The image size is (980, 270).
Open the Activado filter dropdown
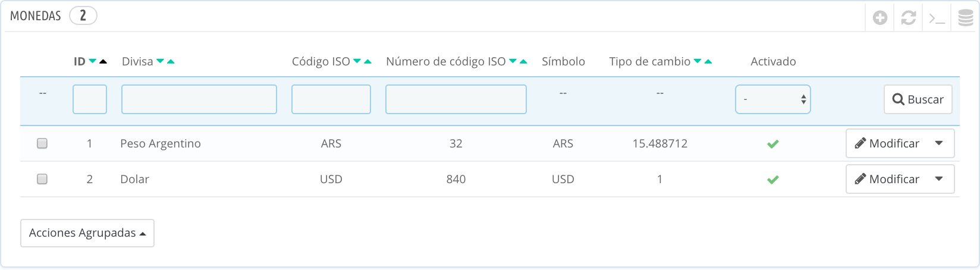(773, 99)
